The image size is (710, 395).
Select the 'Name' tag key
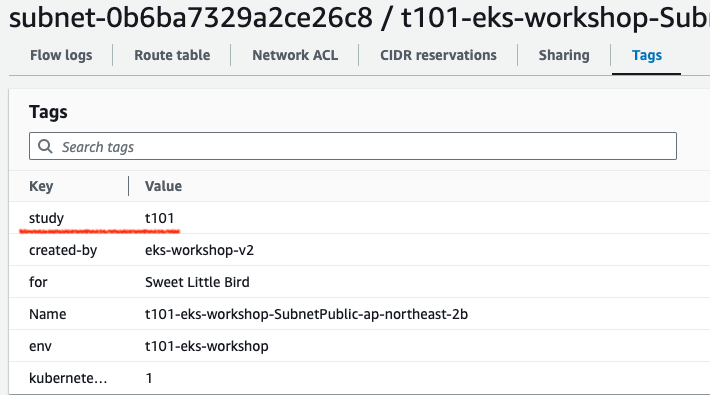click(x=48, y=314)
